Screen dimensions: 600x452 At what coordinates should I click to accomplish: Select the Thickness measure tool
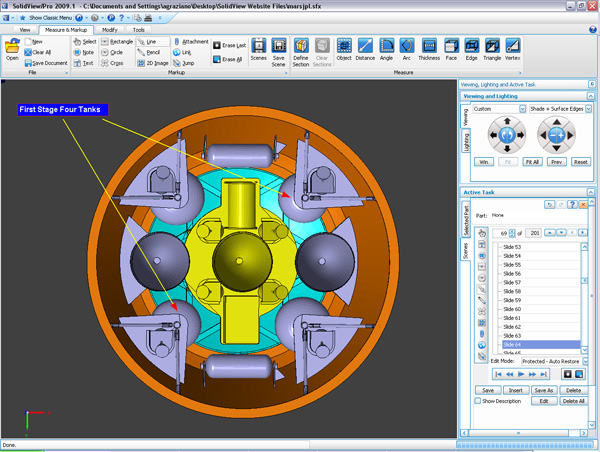point(429,49)
